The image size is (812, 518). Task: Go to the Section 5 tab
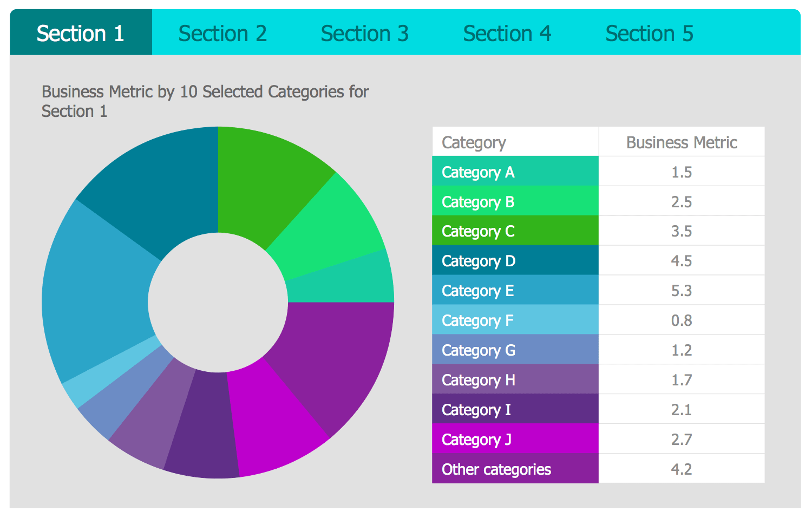point(649,34)
